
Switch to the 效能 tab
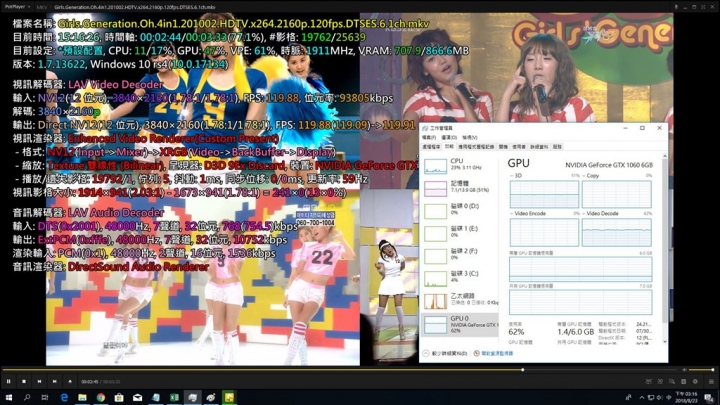449,146
